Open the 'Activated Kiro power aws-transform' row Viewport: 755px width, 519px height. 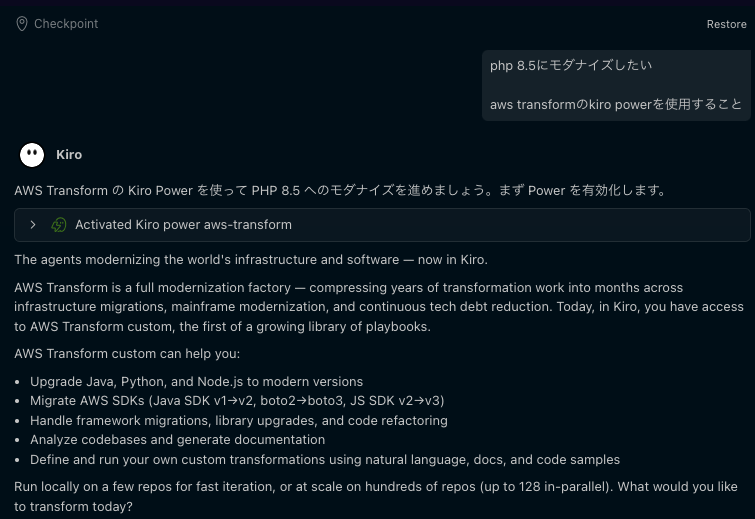point(183,225)
